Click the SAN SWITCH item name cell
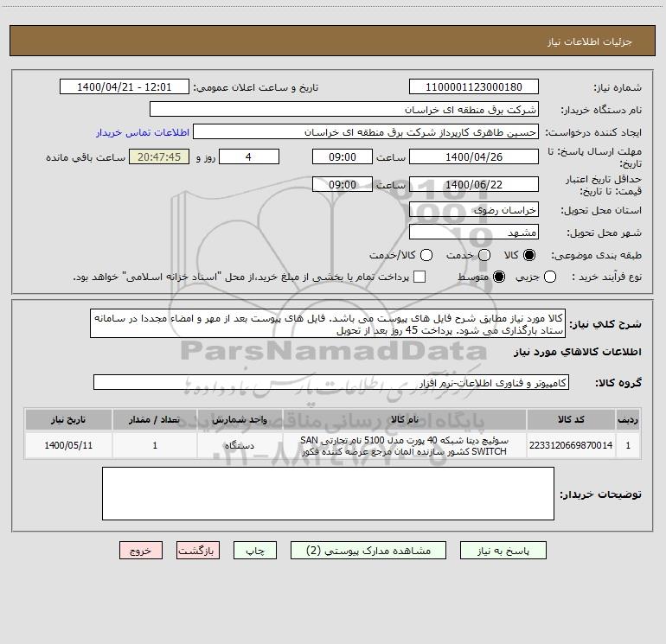 click(405, 445)
